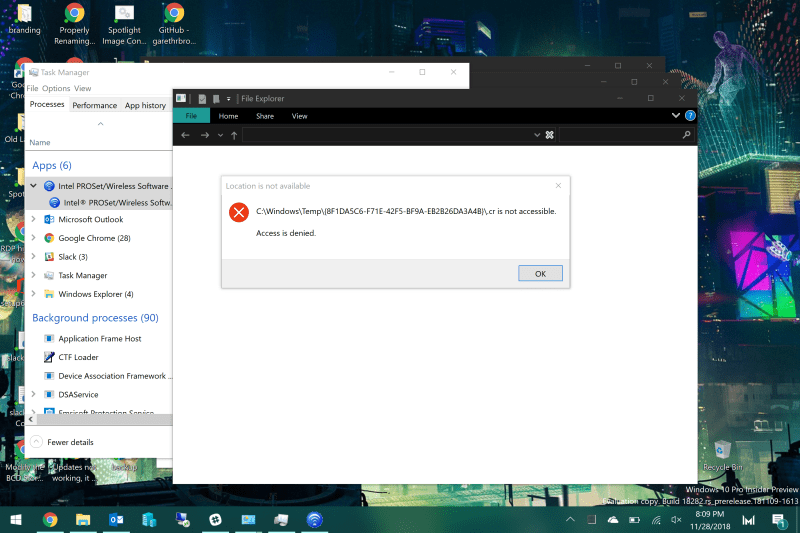Close the Location is not available dialog
The width and height of the screenshot is (800, 533).
click(x=558, y=186)
